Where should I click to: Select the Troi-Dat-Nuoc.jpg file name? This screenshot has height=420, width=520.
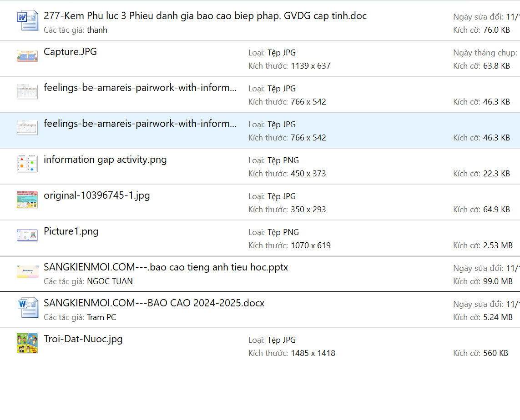(x=83, y=339)
